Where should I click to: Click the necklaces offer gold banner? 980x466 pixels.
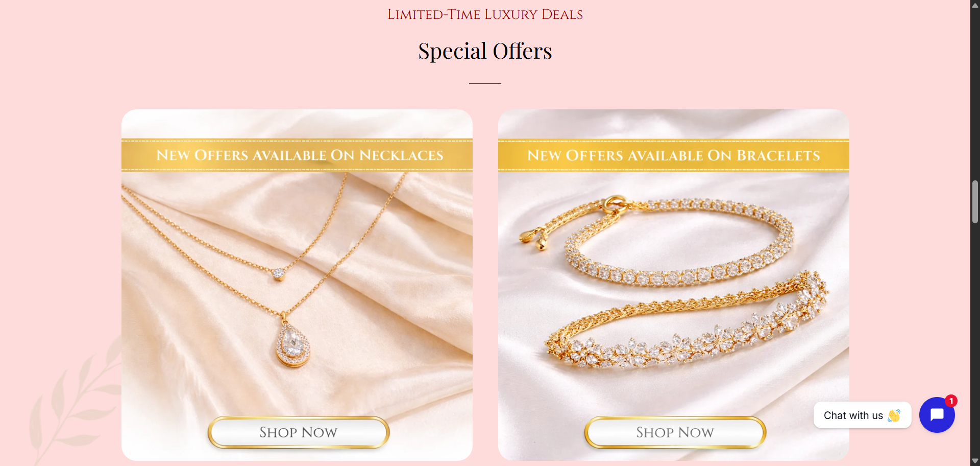point(297,155)
